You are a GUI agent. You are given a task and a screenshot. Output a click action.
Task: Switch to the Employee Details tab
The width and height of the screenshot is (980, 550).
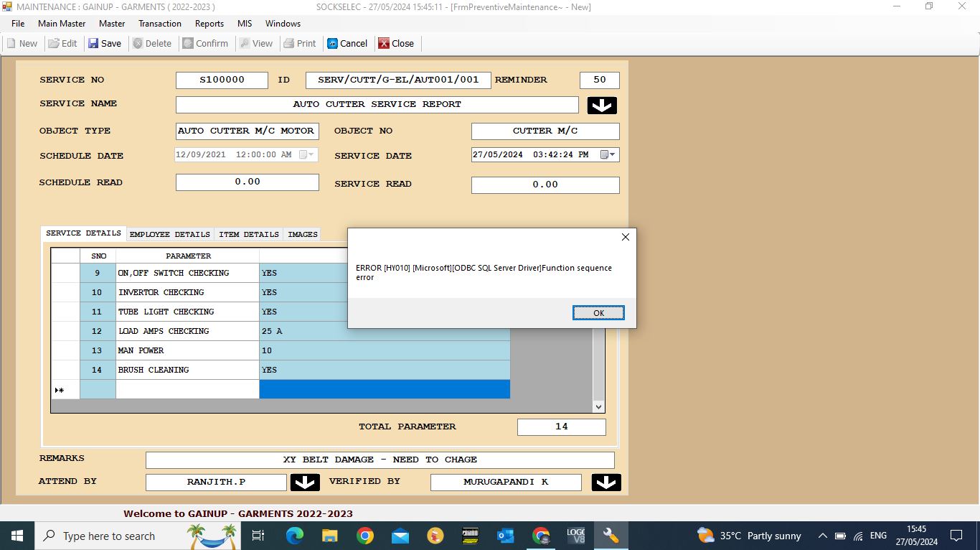[170, 234]
